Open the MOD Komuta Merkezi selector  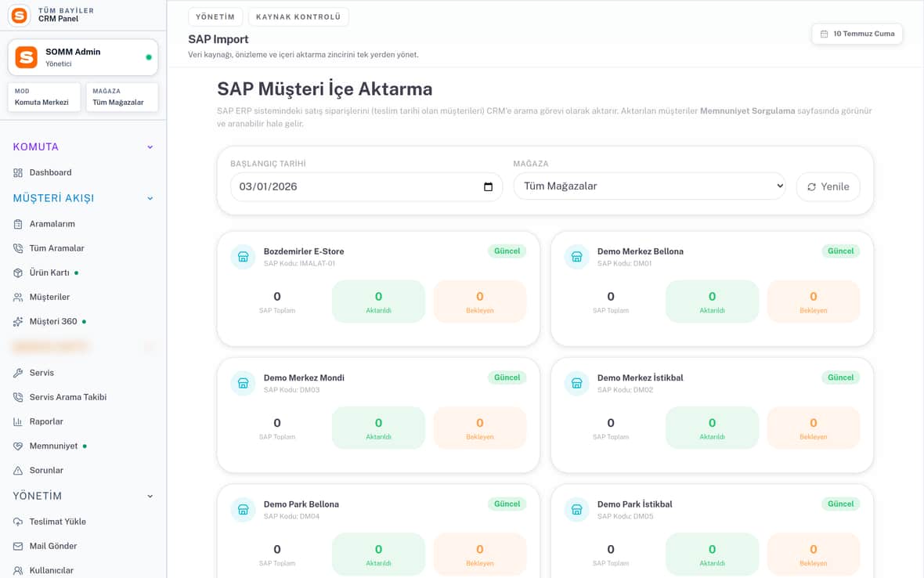(44, 97)
